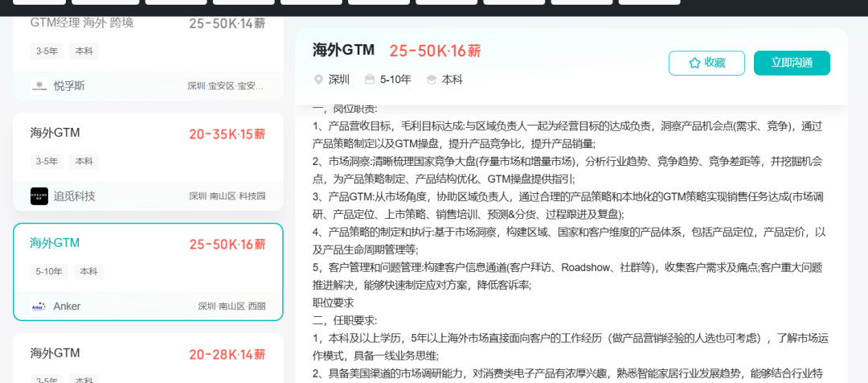The height and width of the screenshot is (383, 868).
Task: Click the 本科 tag in 追觅科技 card
Action: point(84,162)
